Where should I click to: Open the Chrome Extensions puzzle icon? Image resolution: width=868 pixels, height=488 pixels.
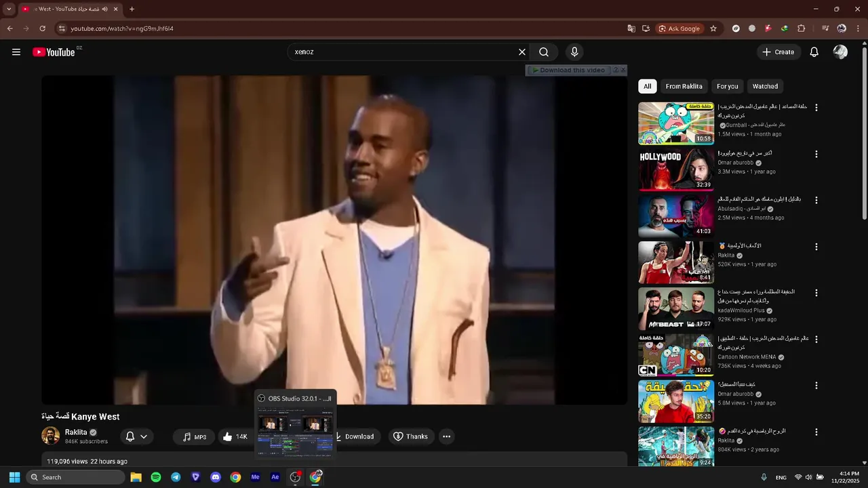[801, 28]
